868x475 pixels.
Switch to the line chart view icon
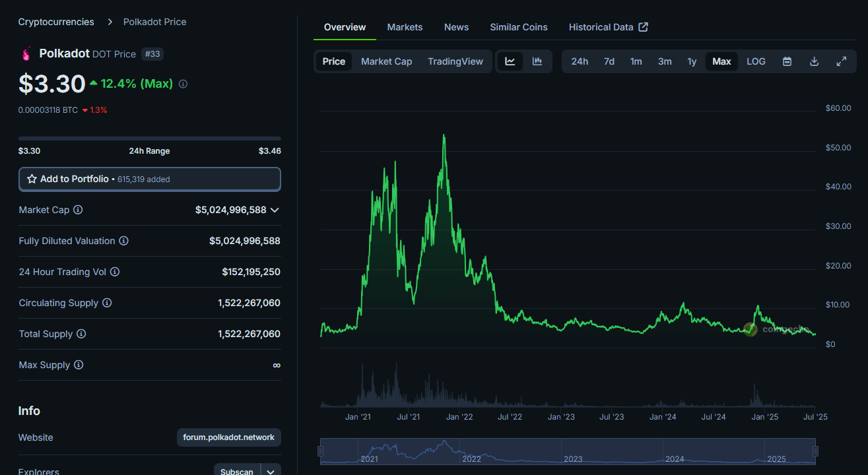510,61
